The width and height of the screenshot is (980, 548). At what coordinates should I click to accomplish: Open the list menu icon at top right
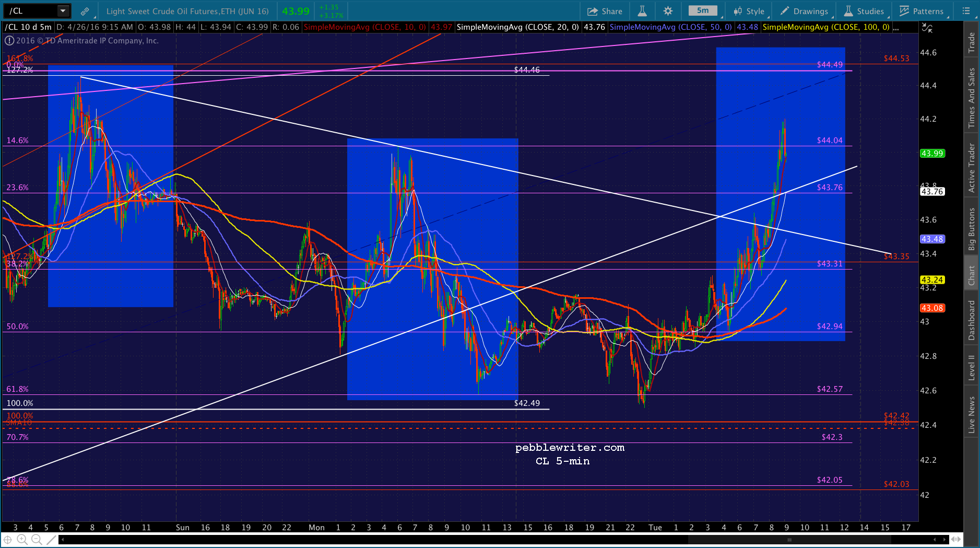966,11
